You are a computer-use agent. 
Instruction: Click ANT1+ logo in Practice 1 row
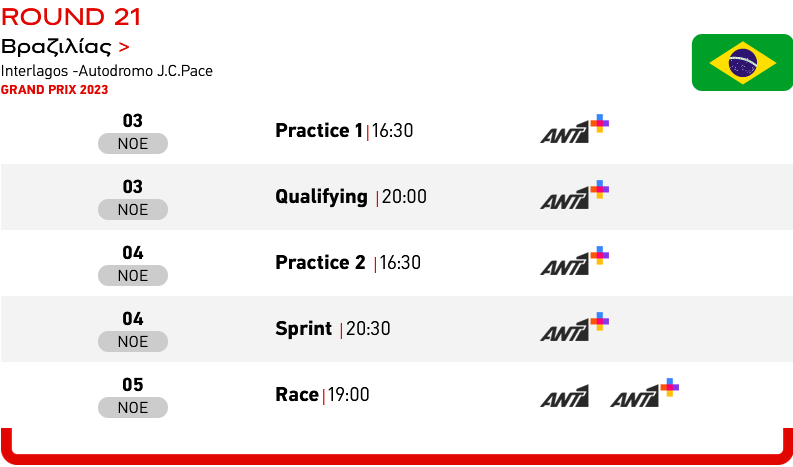(x=575, y=129)
